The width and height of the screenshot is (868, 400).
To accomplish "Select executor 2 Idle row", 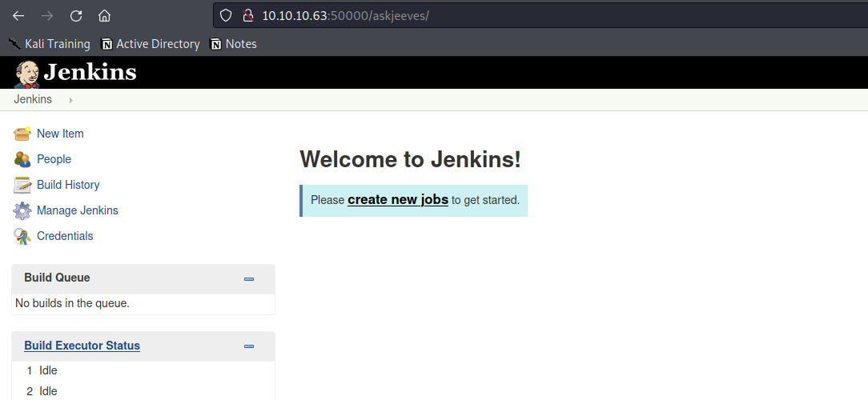I will (x=143, y=392).
